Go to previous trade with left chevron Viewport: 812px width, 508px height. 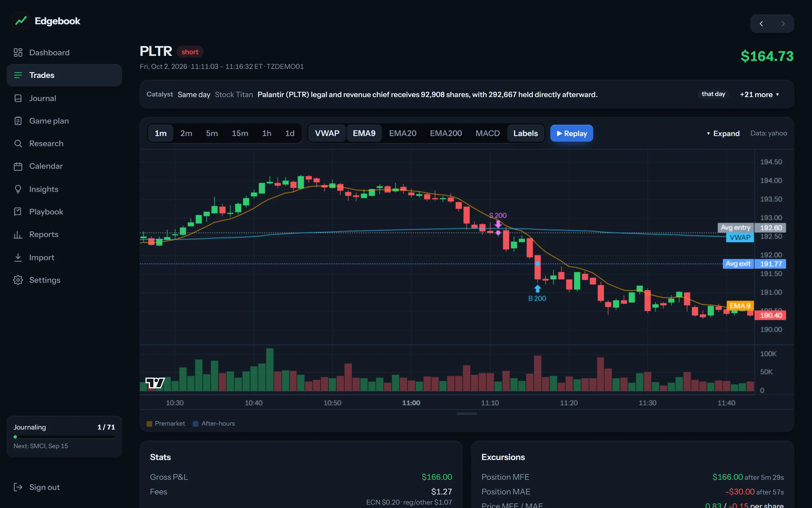point(761,23)
